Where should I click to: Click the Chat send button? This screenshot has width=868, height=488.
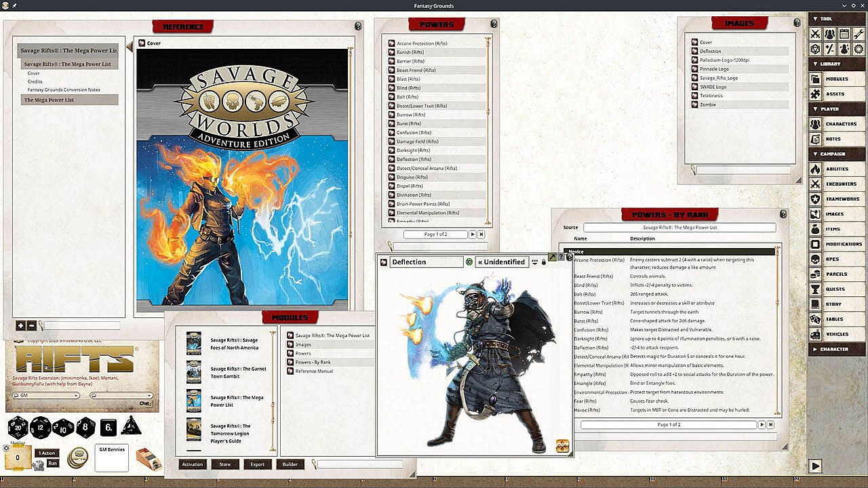[x=144, y=403]
